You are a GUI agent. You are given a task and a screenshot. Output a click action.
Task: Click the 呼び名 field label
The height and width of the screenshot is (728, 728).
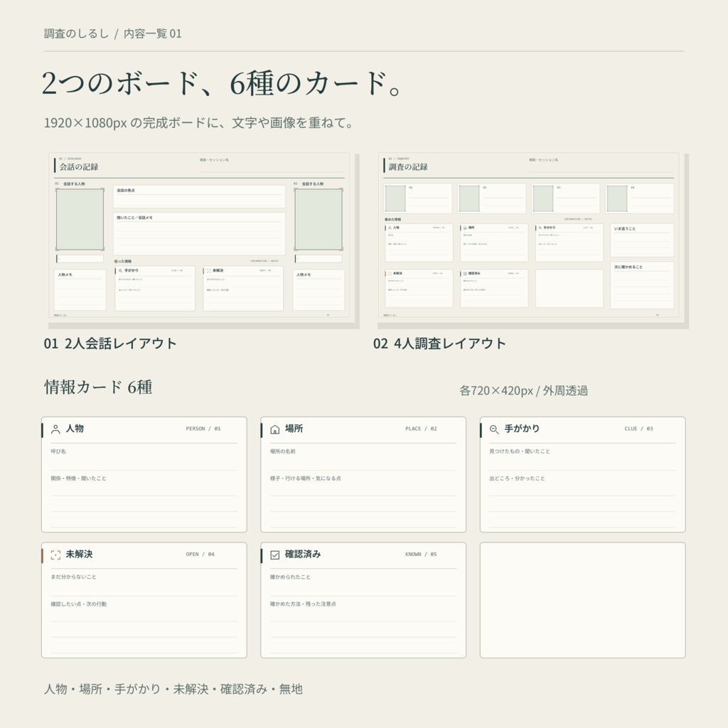58,451
